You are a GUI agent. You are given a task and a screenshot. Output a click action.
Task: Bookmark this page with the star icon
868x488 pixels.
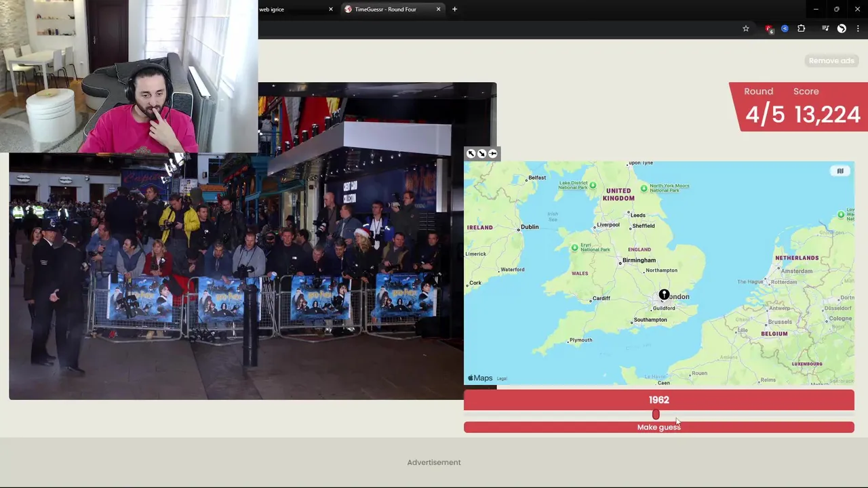pos(746,28)
